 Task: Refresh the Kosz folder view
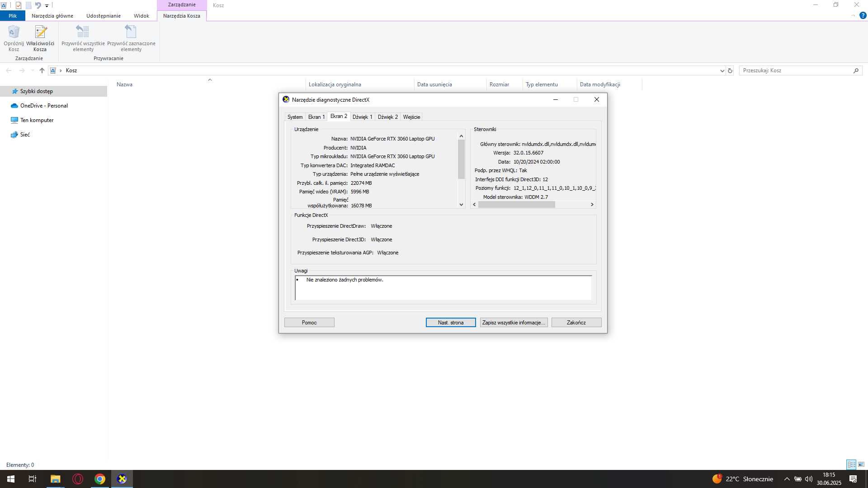[730, 70]
